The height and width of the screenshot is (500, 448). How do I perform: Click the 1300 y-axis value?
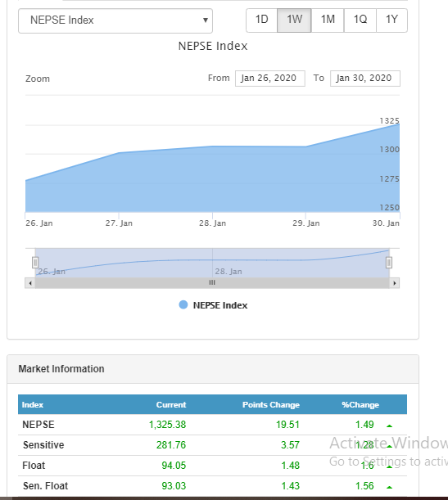tap(389, 150)
